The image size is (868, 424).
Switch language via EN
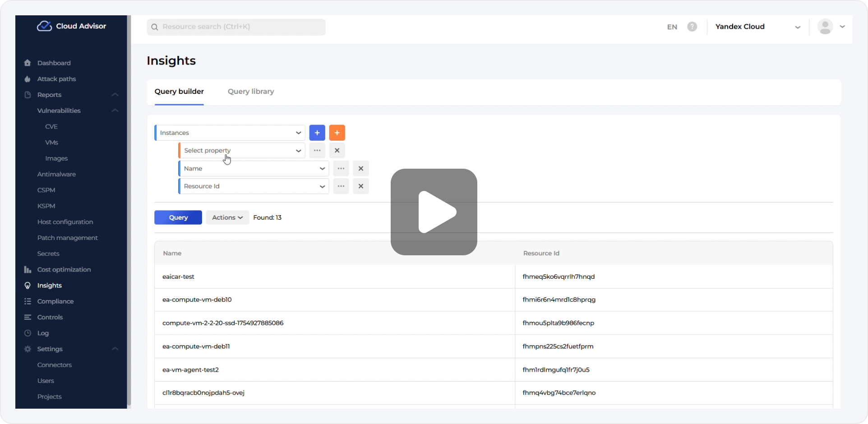tap(672, 27)
